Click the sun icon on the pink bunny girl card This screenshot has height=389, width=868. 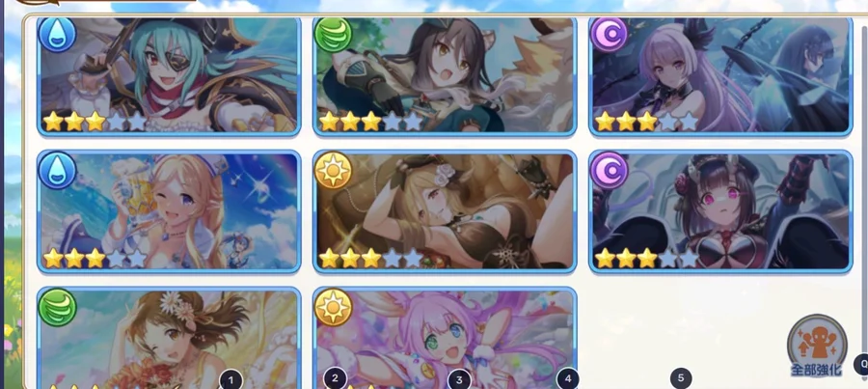click(334, 307)
